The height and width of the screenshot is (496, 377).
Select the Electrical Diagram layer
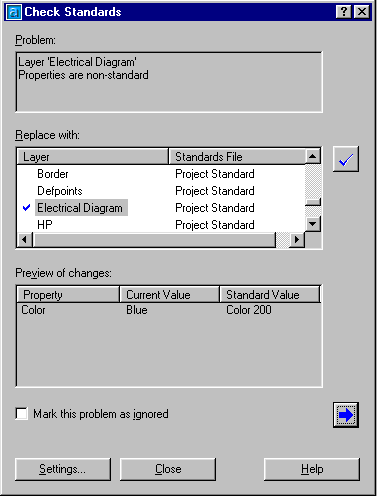pos(80,208)
